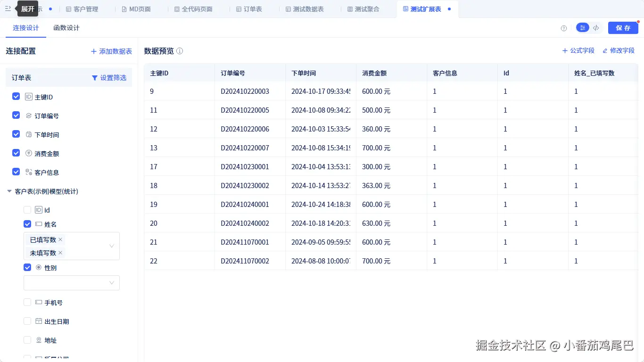Viewport: 644px width, 362px height.
Task: Remove the 已填写数 tag
Action: point(60,240)
